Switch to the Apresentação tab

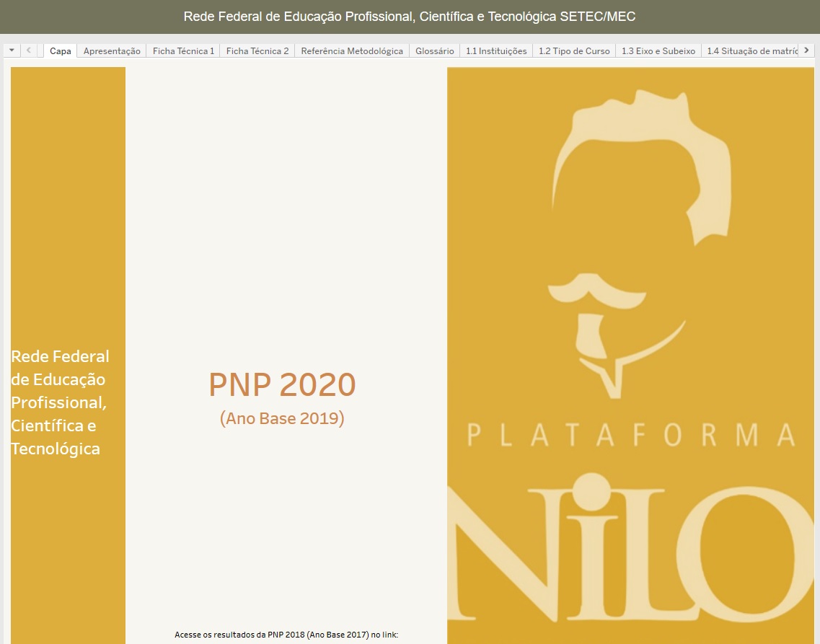[x=112, y=50]
